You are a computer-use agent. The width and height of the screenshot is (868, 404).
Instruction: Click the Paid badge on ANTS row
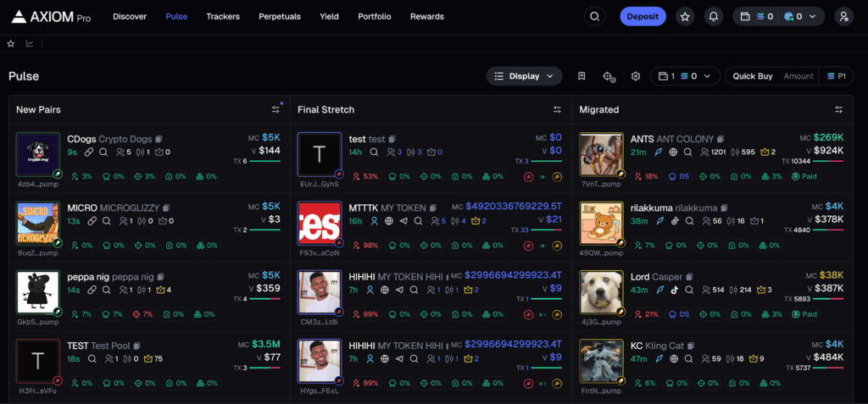[x=804, y=176]
